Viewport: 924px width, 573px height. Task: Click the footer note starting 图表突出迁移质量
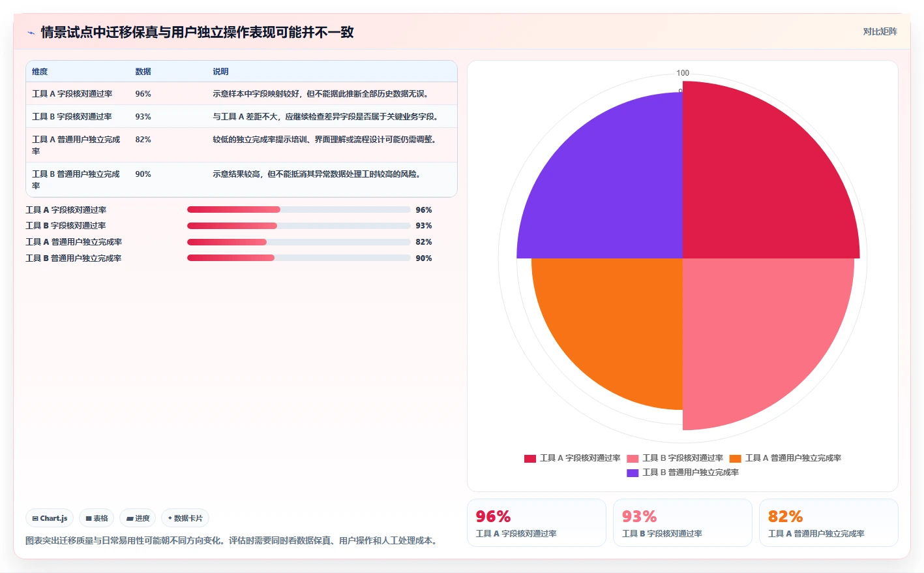click(233, 540)
